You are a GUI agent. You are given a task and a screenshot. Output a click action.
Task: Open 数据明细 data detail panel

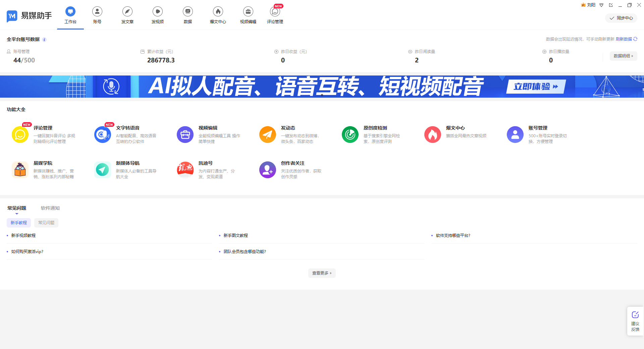pos(623,56)
